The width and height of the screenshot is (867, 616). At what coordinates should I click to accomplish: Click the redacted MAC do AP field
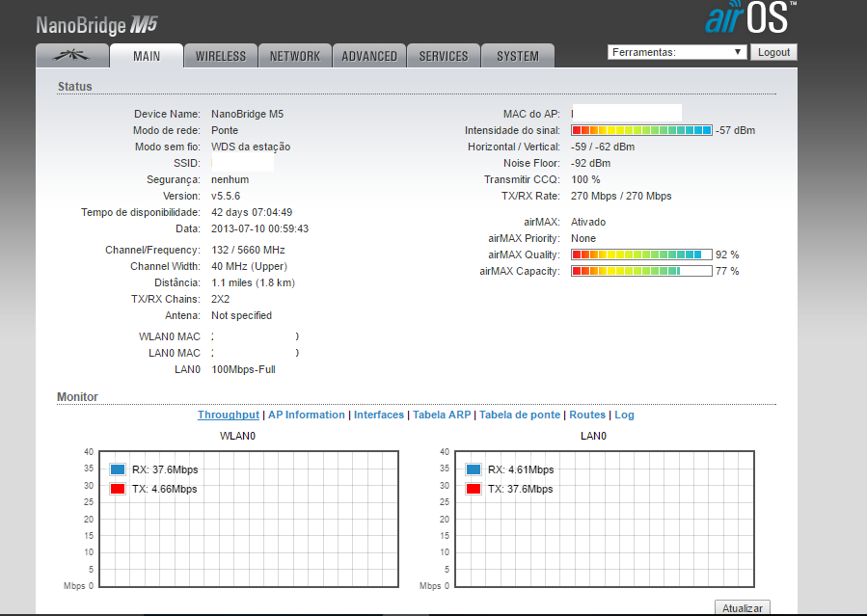click(x=627, y=113)
